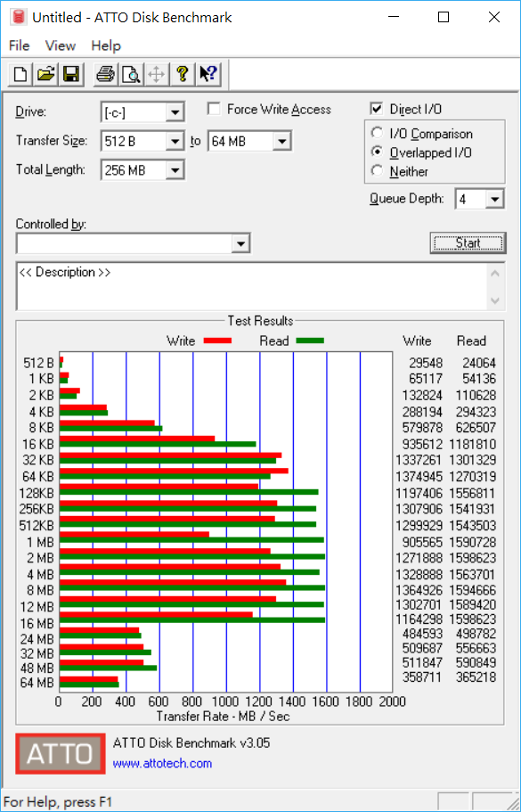Start the benchmark with the Start button
This screenshot has width=521, height=812.
click(x=468, y=242)
